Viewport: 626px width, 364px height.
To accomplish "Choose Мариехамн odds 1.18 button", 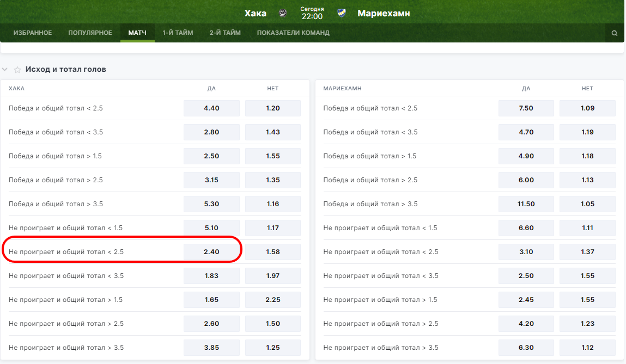I will click(x=588, y=156).
